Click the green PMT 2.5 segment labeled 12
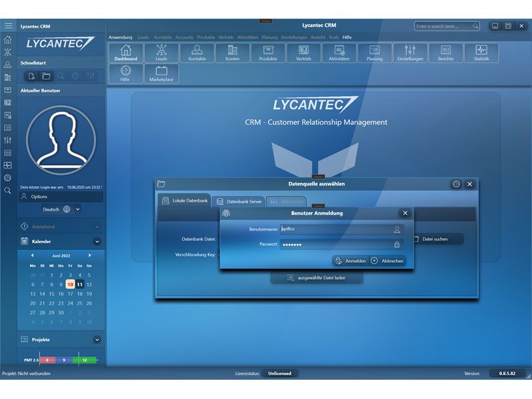Screen dimensions: 532x399 pos(84,360)
